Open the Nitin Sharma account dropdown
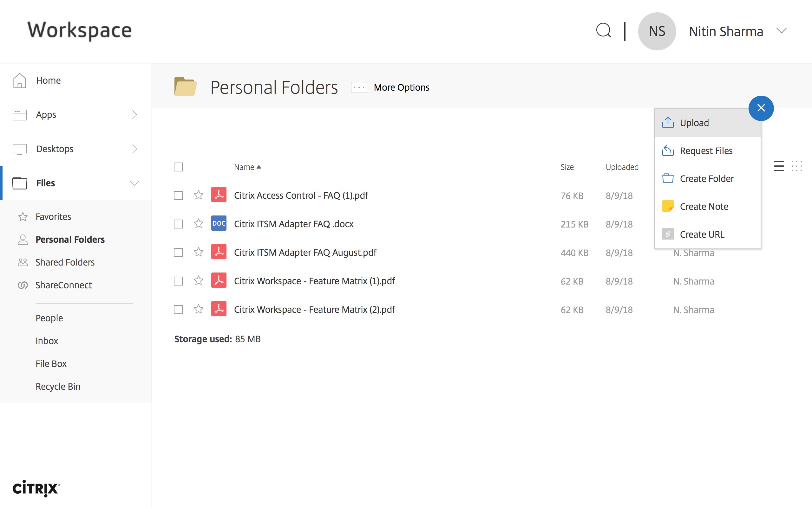Image resolution: width=812 pixels, height=507 pixels. click(782, 30)
